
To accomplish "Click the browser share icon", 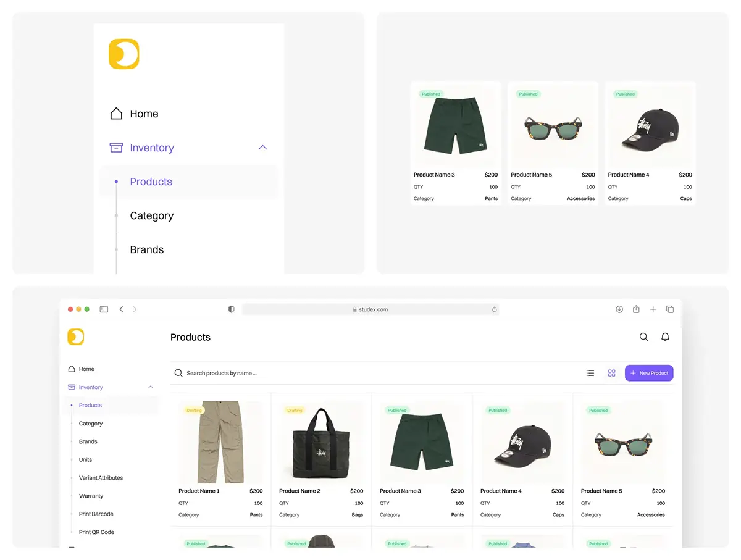I will (x=636, y=309).
